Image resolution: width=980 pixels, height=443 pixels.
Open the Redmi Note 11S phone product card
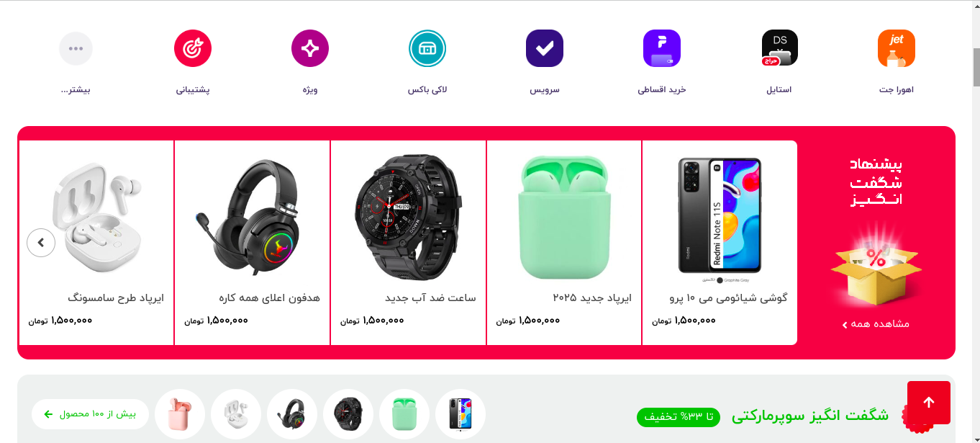pos(720,243)
